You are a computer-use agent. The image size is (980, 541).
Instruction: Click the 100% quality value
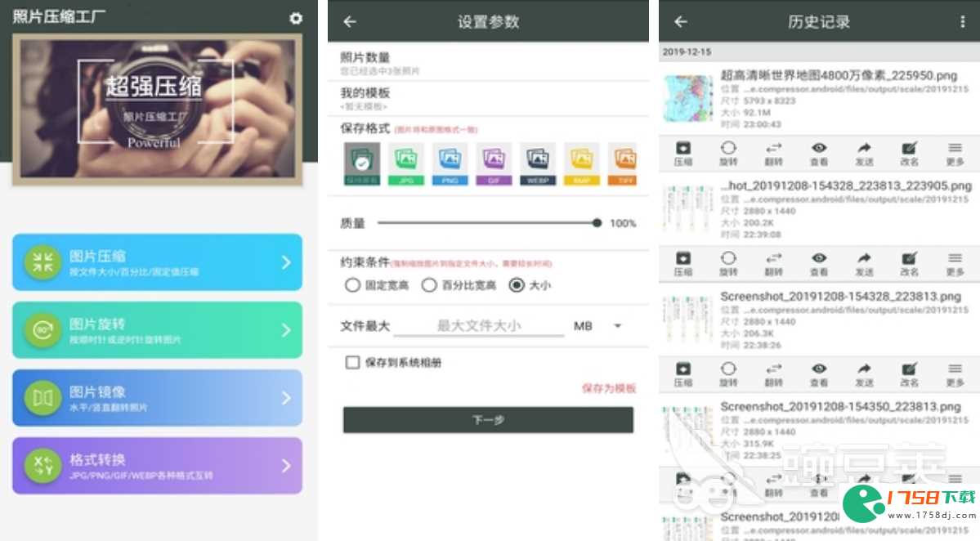coord(623,223)
